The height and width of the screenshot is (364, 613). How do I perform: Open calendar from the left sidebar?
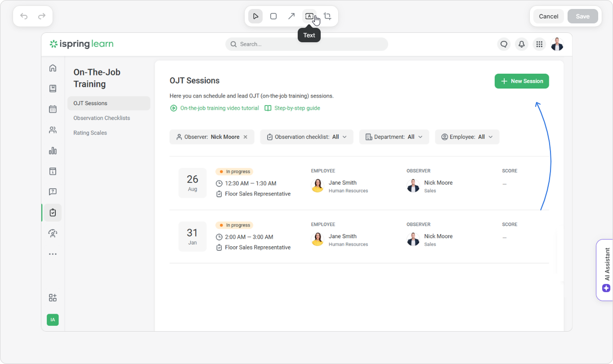tap(53, 109)
